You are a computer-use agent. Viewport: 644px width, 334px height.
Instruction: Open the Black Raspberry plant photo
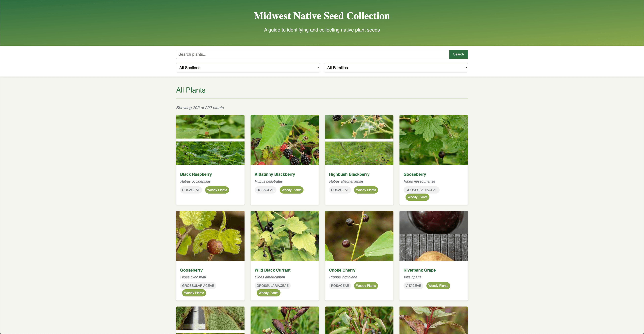pyautogui.click(x=210, y=140)
